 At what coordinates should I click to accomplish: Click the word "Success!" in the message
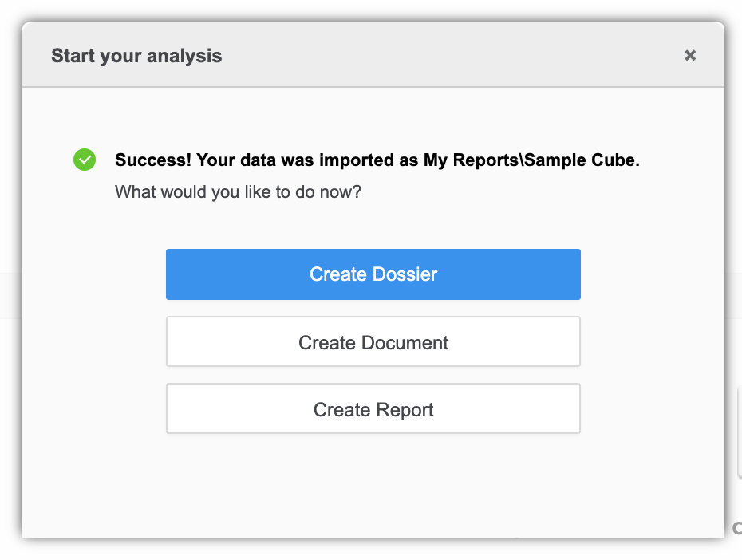point(153,160)
